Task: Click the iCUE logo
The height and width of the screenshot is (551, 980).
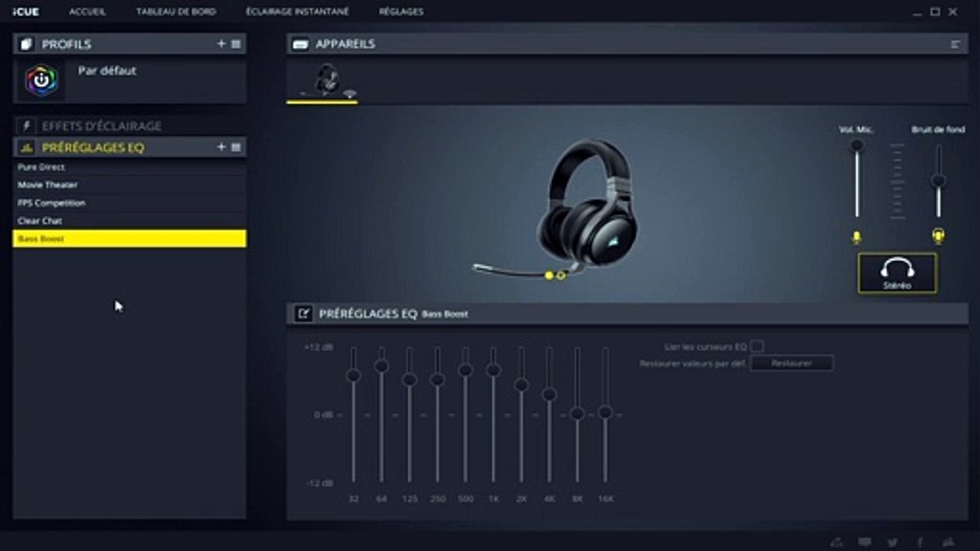Action: tap(26, 11)
